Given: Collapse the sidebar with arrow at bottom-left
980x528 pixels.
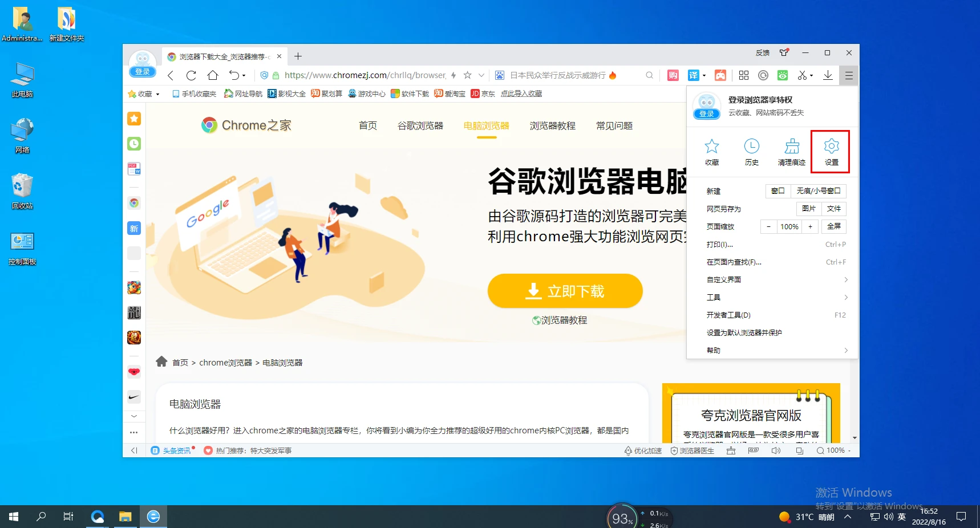Looking at the screenshot, I should click(x=134, y=450).
